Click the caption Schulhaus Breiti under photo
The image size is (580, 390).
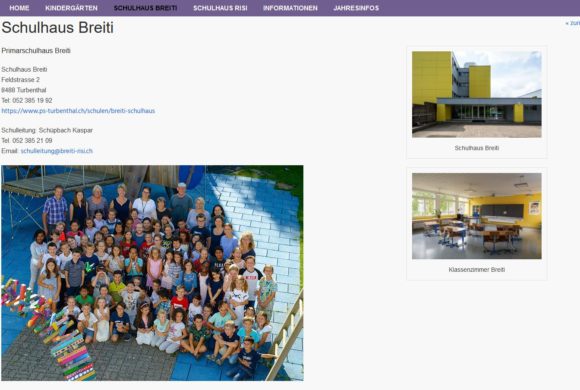tap(476, 148)
